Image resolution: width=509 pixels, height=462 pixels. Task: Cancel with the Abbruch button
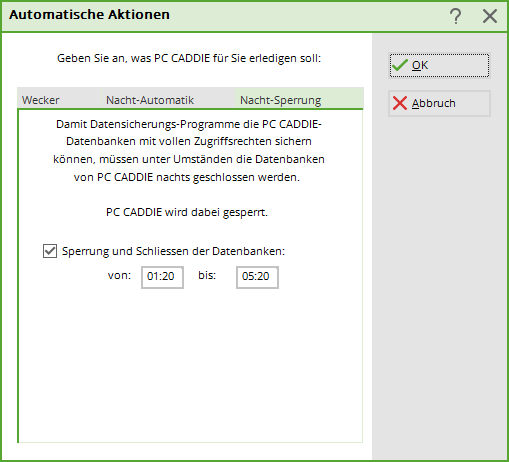[x=439, y=103]
